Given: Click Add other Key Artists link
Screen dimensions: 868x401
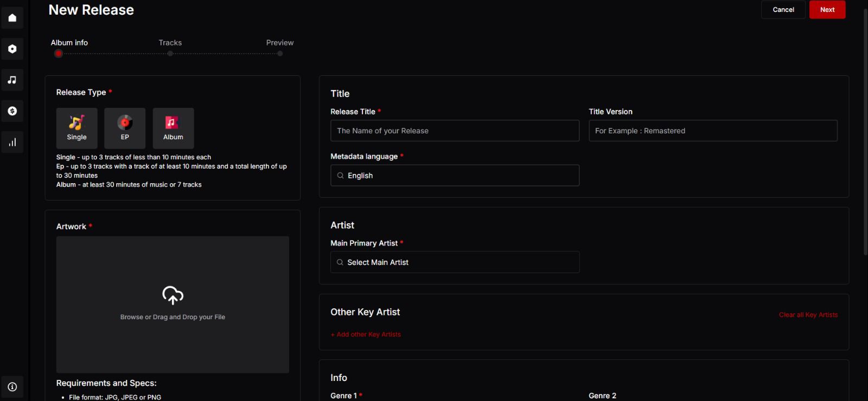Looking at the screenshot, I should [366, 334].
